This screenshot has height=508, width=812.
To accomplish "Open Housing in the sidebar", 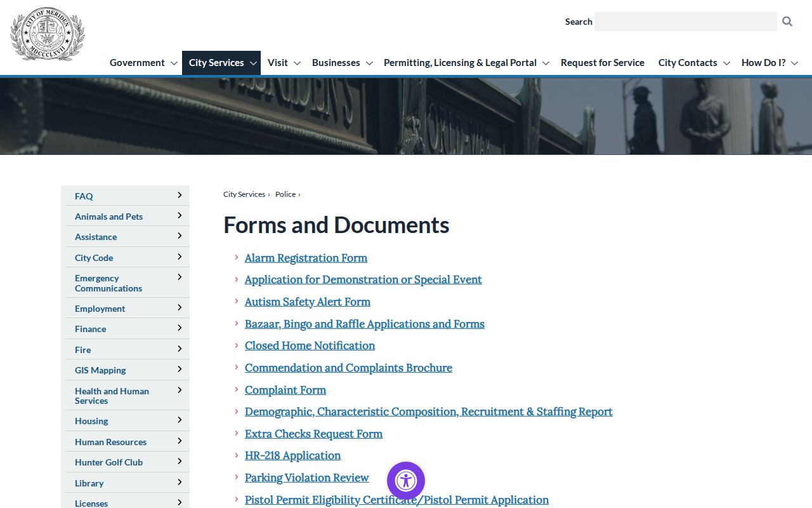I will click(91, 421).
